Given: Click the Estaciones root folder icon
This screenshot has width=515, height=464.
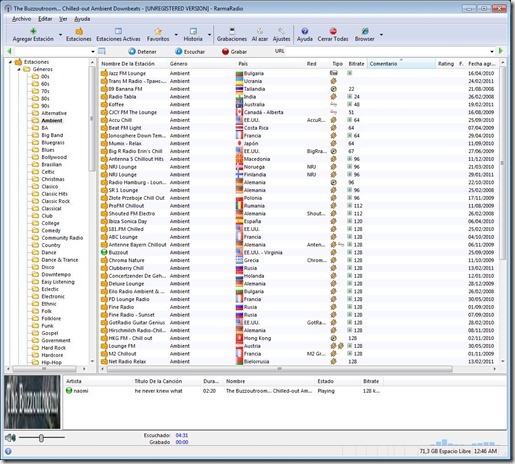Looking at the screenshot, I should pyautogui.click(x=19, y=62).
